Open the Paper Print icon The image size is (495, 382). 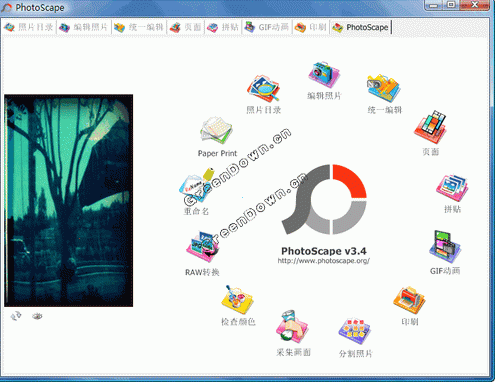point(216,130)
